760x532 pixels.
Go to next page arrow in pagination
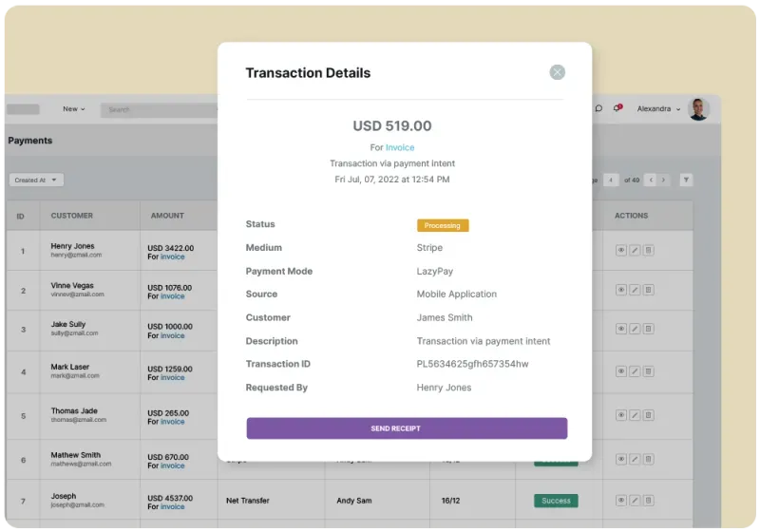pyautogui.click(x=663, y=180)
